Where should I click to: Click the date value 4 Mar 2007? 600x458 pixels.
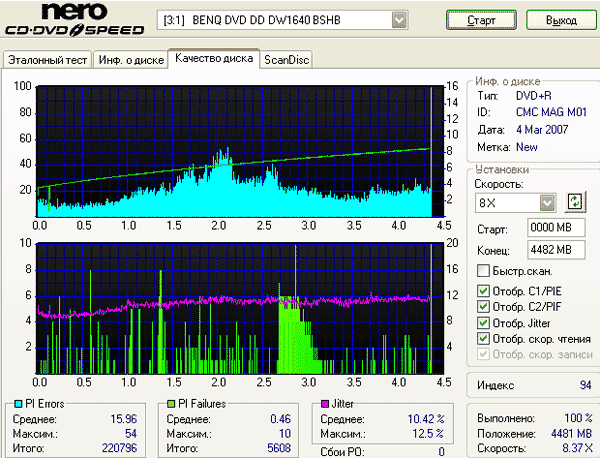[x=542, y=130]
